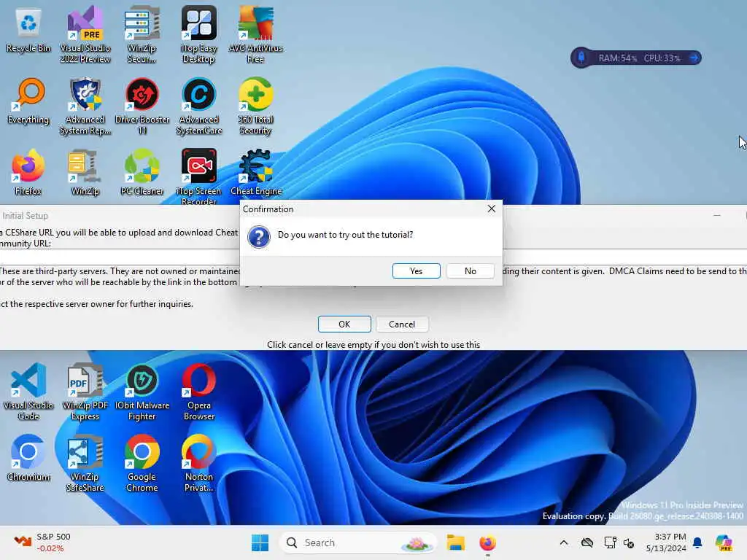Click the taskbar Search box
747x560 pixels.
[357, 542]
